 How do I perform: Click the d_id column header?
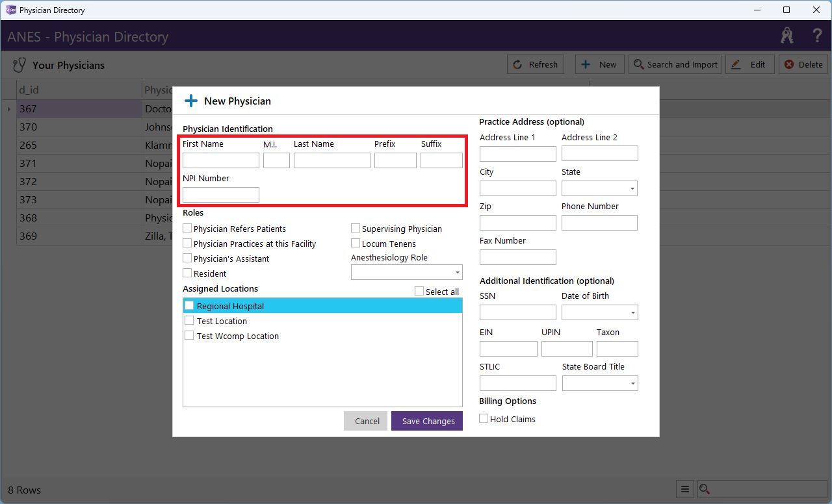(x=79, y=90)
